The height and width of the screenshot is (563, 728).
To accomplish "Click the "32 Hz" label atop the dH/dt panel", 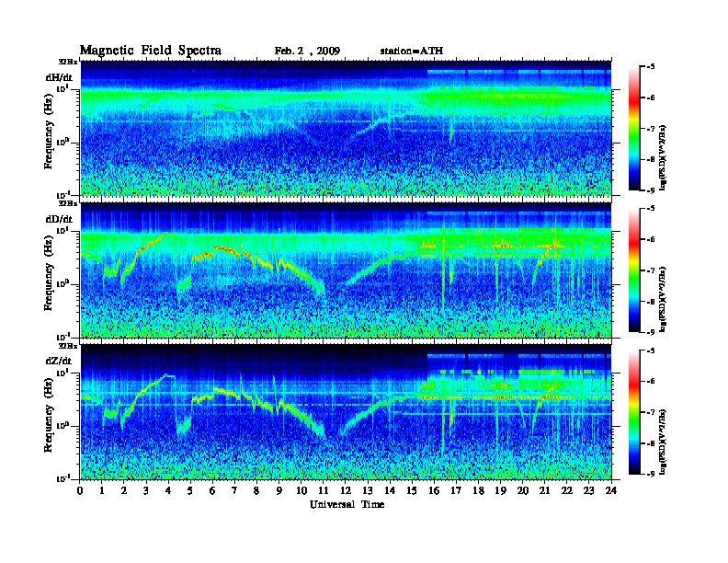I will [68, 62].
